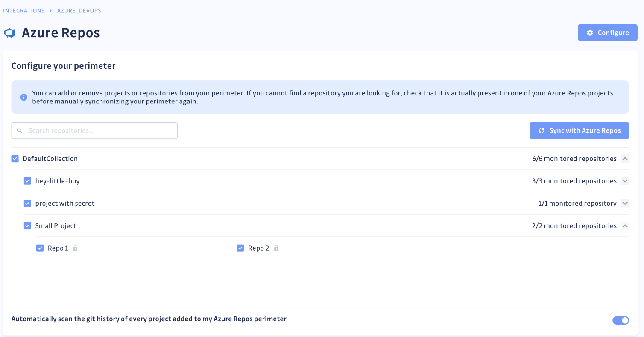This screenshot has height=337, width=644.
Task: Select the Small Project label
Action: tap(56, 225)
